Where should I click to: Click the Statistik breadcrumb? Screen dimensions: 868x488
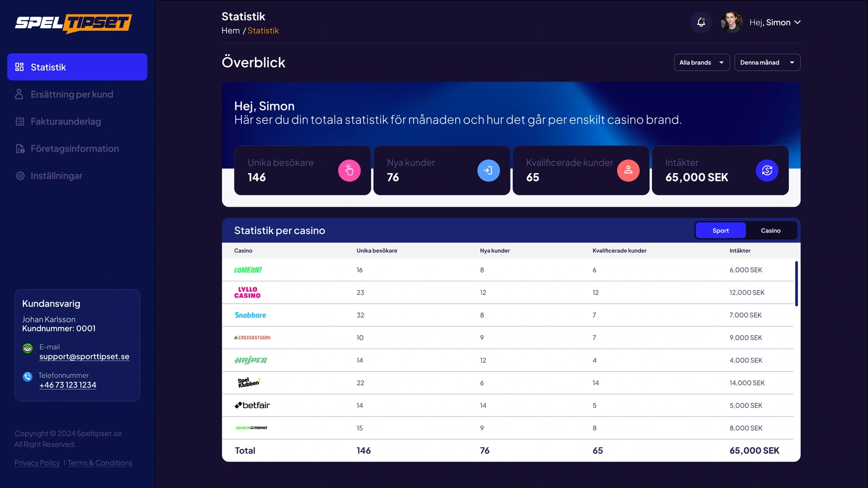(x=263, y=30)
